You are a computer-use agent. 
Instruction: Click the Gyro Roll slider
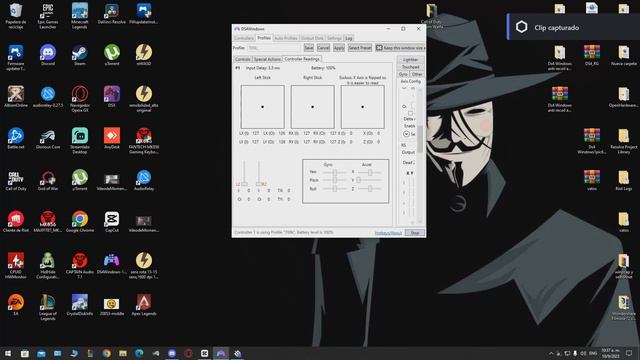[334, 189]
